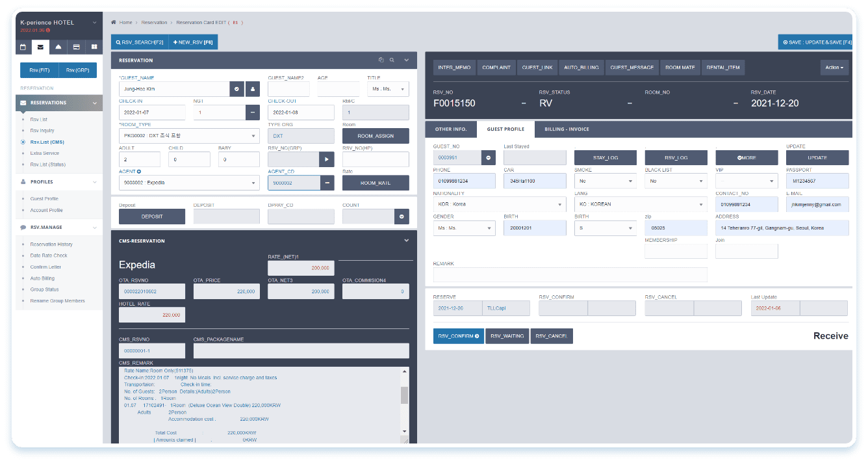Select the Rsv Inquiry sidebar item
868x463 pixels.
point(42,131)
